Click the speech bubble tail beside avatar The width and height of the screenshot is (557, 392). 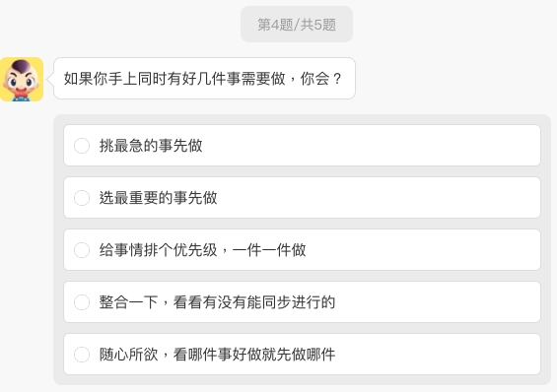click(50, 80)
